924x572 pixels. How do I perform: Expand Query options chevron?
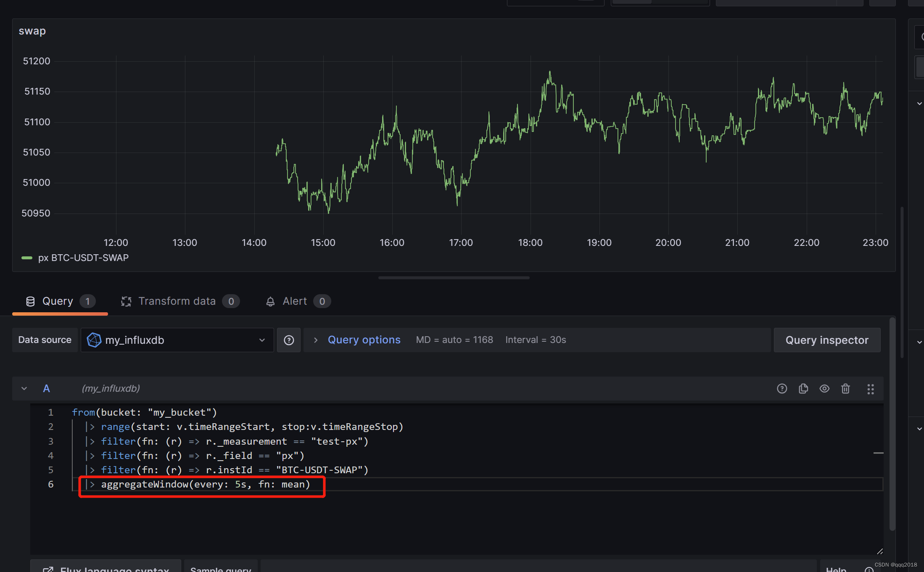316,340
